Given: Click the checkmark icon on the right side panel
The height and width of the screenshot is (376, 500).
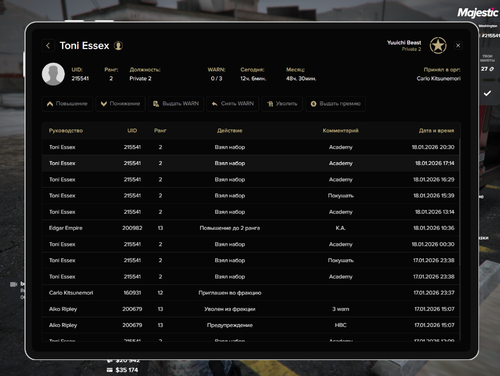Looking at the screenshot, I should pyautogui.click(x=487, y=93).
